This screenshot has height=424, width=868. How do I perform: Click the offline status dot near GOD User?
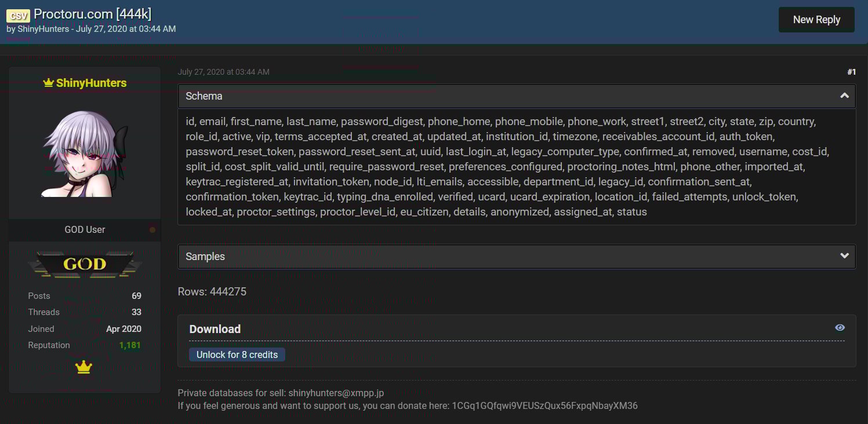coord(152,230)
